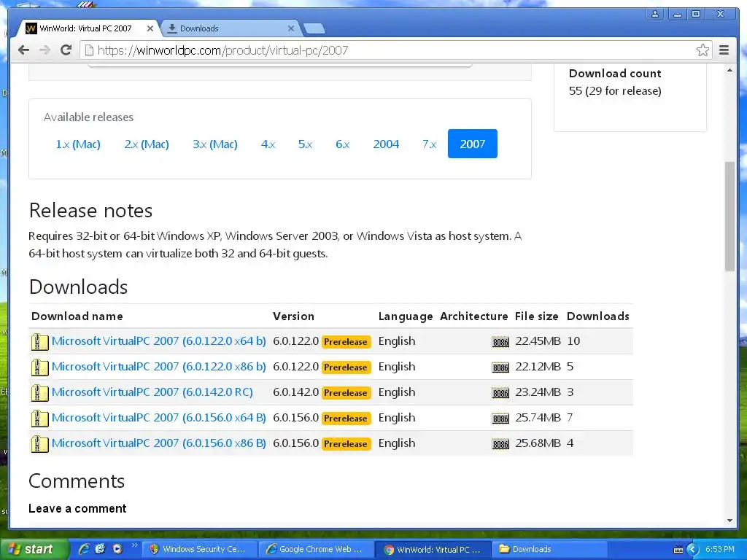Click the Prerelease badge in 6.0.142.0 row

coord(346,393)
